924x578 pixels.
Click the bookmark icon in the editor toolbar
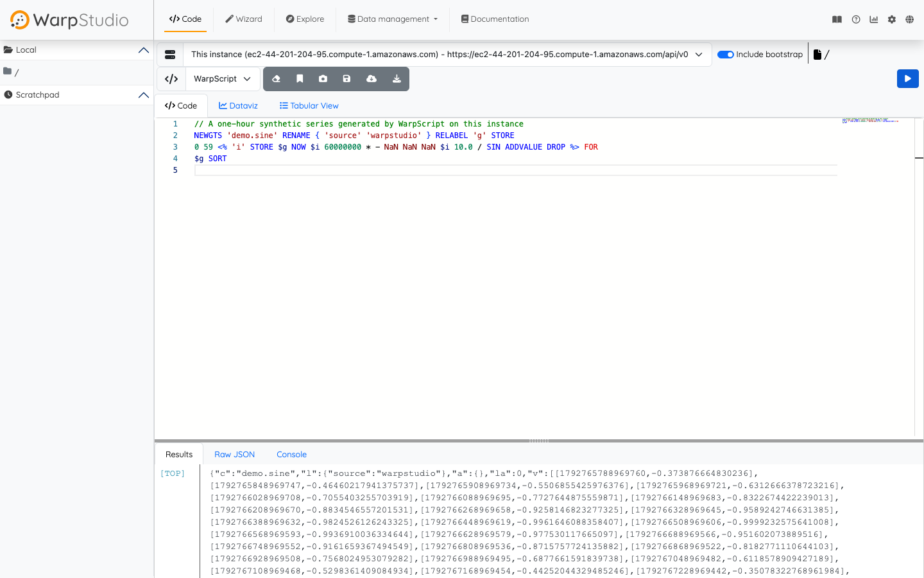300,79
